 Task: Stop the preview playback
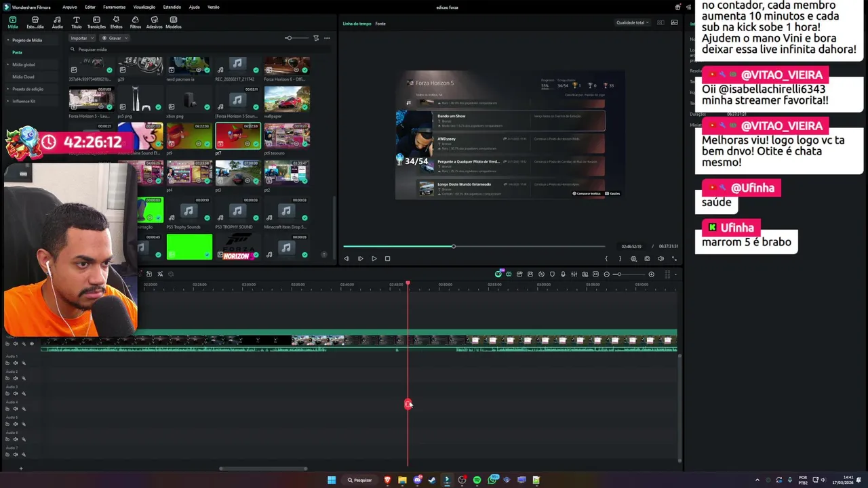coord(387,258)
